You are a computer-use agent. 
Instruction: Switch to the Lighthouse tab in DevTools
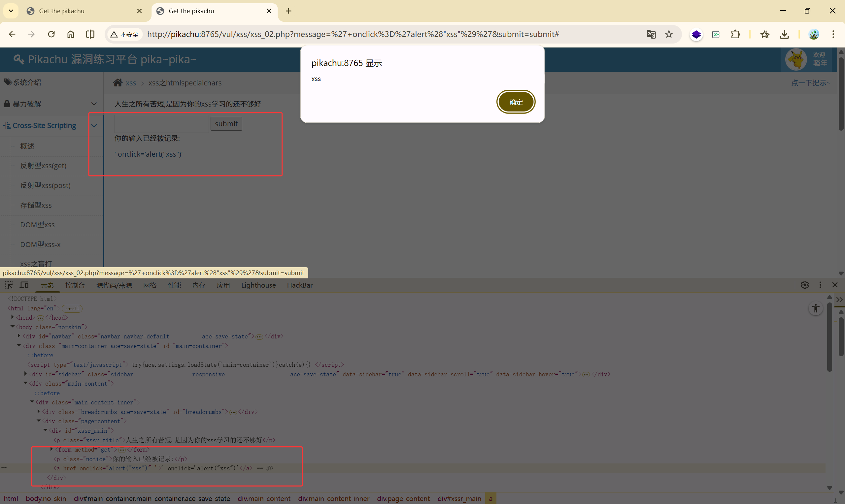coord(258,285)
